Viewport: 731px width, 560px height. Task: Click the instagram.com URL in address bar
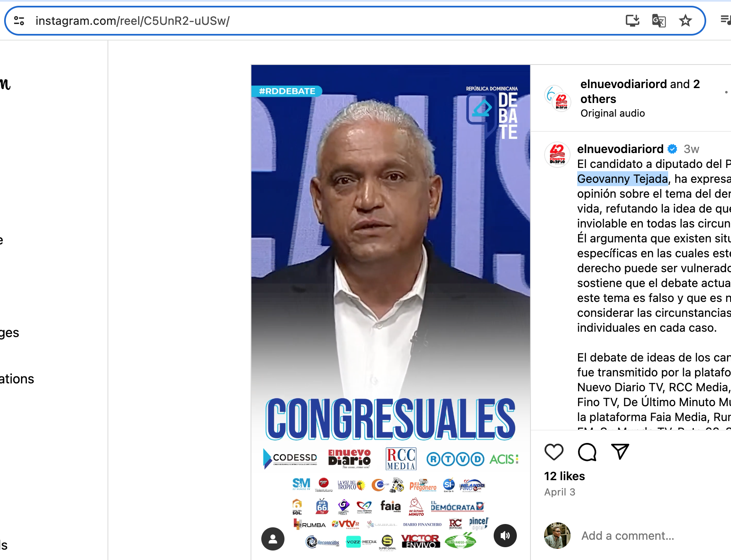click(132, 21)
